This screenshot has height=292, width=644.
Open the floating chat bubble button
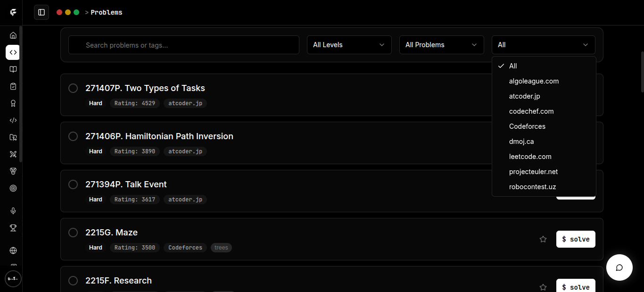619,267
